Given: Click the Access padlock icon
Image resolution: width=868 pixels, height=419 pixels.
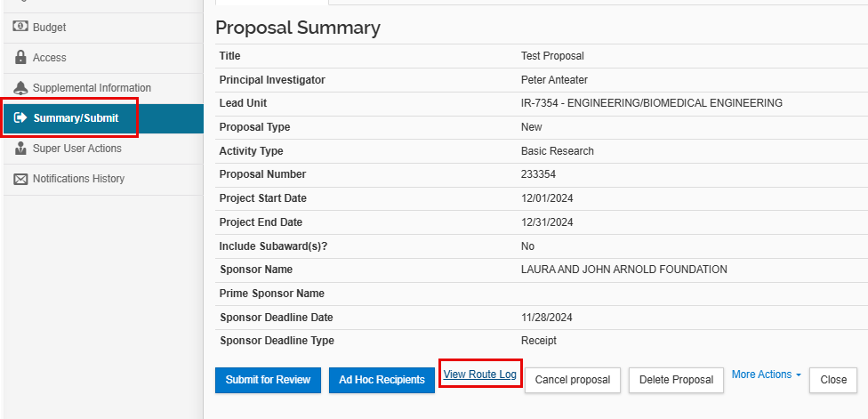Looking at the screenshot, I should (x=20, y=58).
